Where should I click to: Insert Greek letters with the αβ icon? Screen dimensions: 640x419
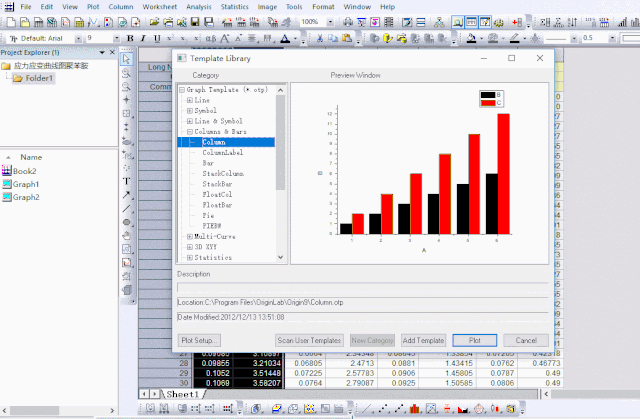[x=211, y=38]
